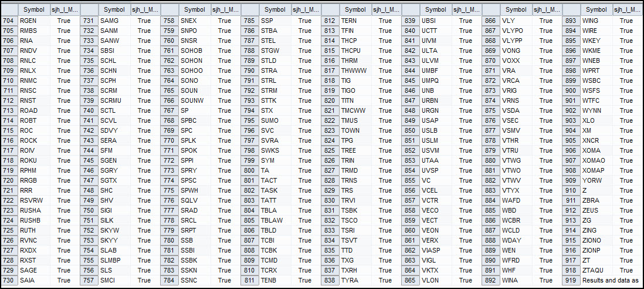
Task: Click the ZEUS symbol cell
Action: pos(596,210)
